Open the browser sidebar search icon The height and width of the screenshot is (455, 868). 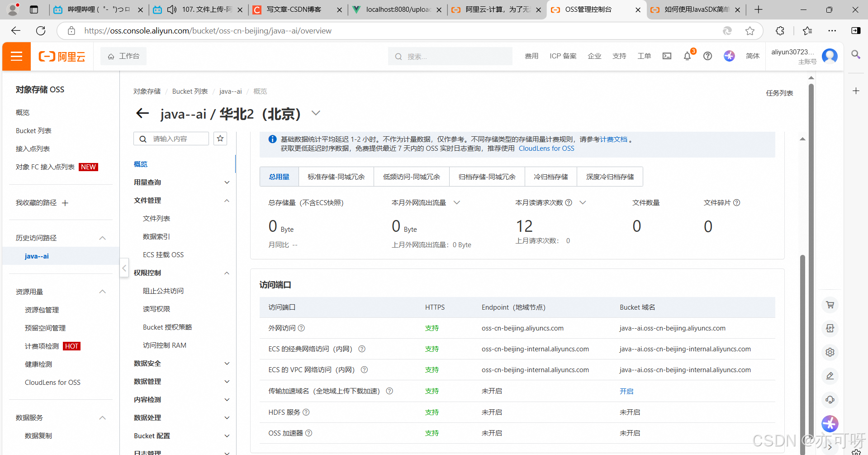pos(855,54)
